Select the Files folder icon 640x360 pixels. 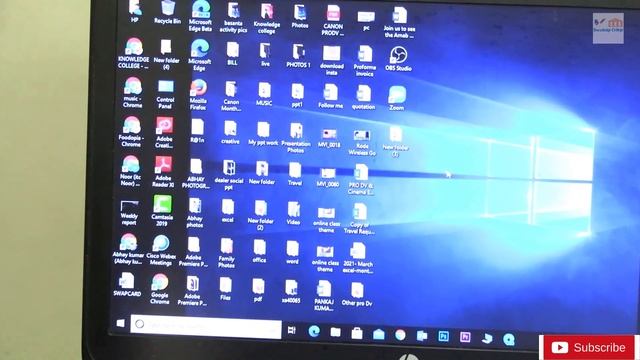(225, 289)
